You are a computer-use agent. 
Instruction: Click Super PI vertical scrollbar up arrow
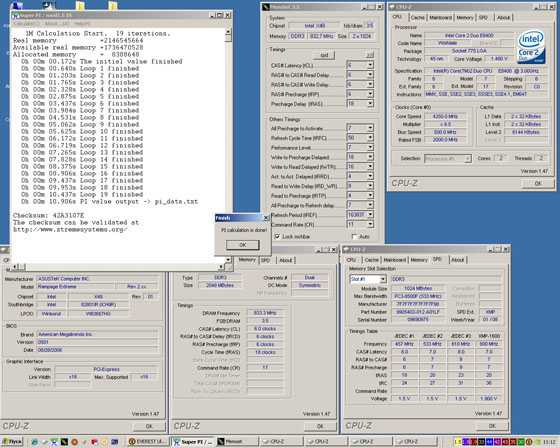point(228,32)
